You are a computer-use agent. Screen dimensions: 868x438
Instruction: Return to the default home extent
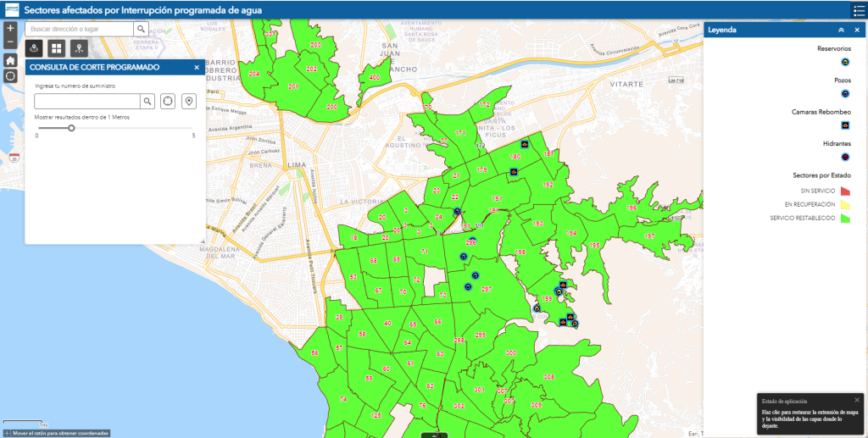10,60
